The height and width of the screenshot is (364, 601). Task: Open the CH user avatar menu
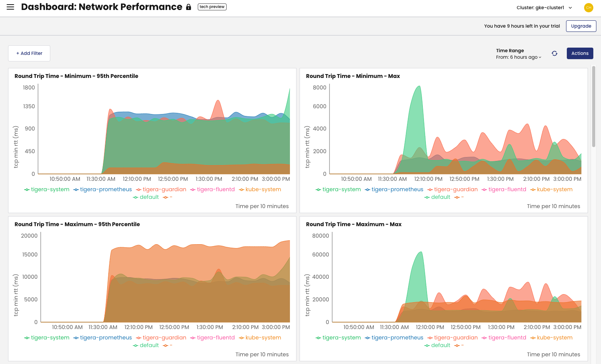click(588, 7)
